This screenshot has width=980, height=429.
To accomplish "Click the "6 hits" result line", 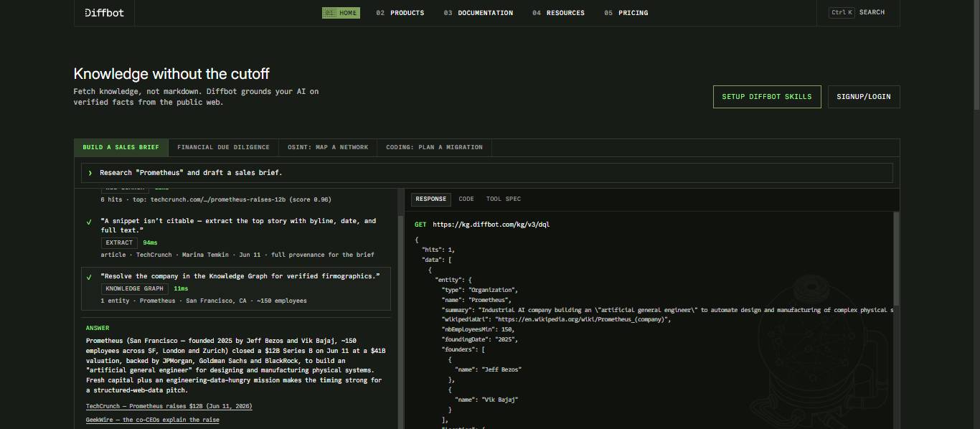I will 216,199.
